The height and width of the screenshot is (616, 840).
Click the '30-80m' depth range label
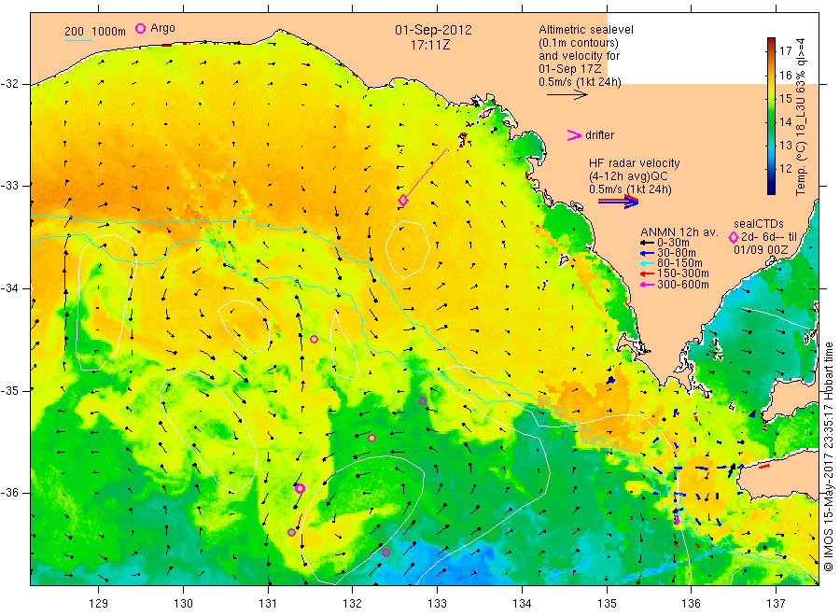677,253
